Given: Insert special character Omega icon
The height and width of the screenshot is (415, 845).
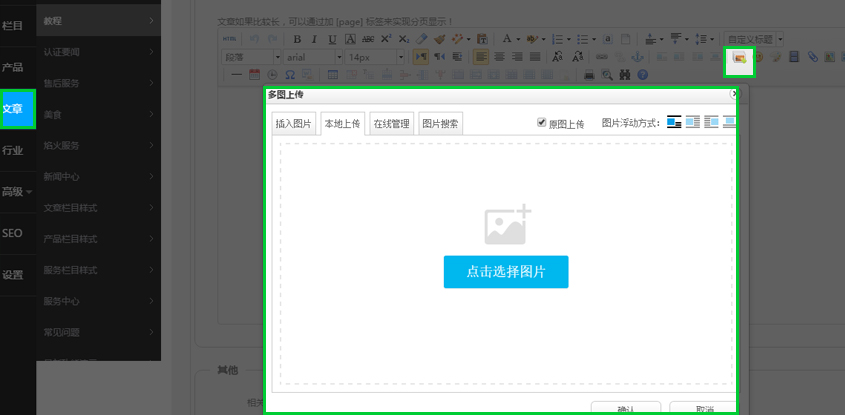Looking at the screenshot, I should coord(290,74).
